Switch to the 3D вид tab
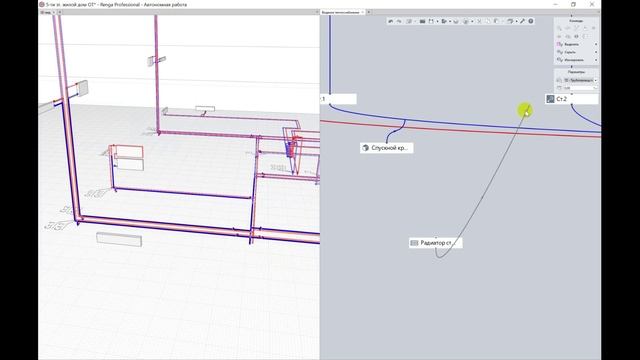This screenshot has height=360, width=640. coord(47,12)
